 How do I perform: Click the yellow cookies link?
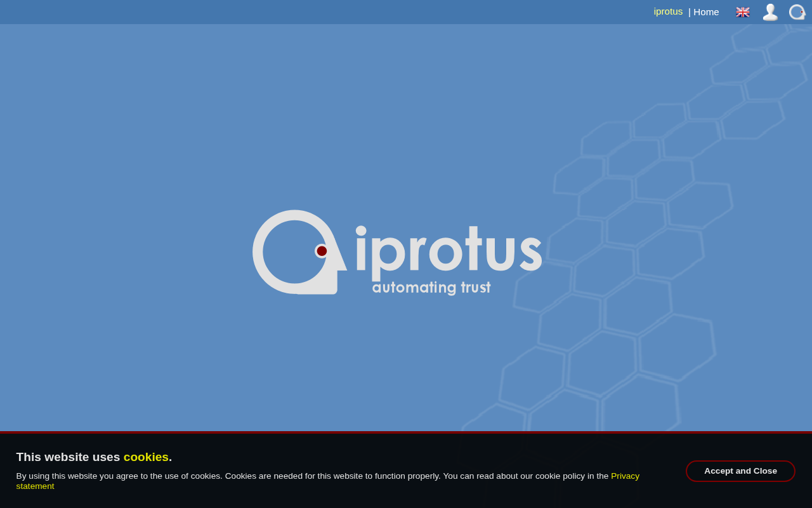click(146, 457)
